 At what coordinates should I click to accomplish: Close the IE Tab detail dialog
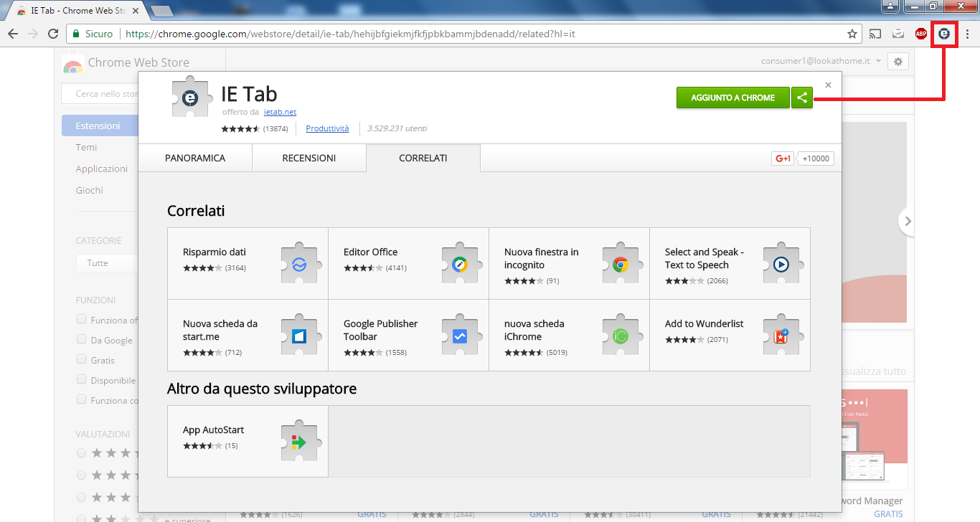click(x=828, y=85)
